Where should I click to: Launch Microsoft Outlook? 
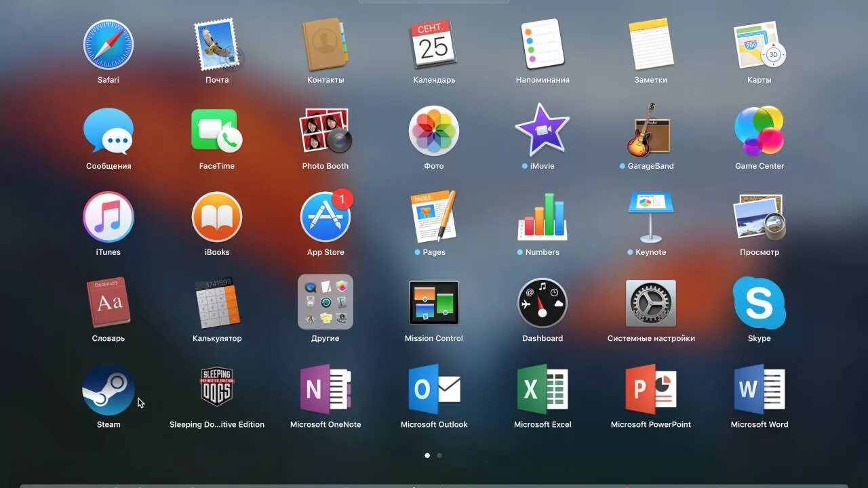(x=434, y=389)
